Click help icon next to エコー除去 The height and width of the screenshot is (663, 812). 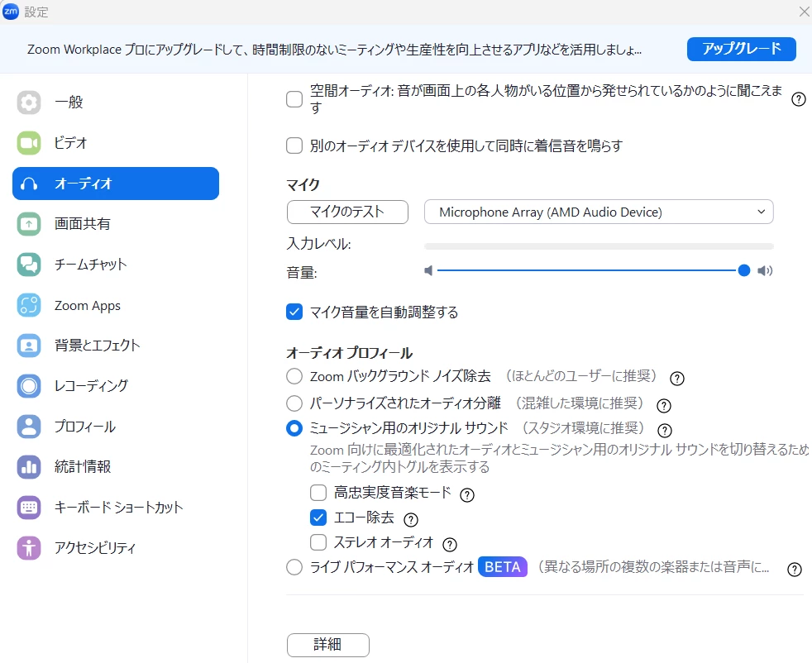coord(411,520)
